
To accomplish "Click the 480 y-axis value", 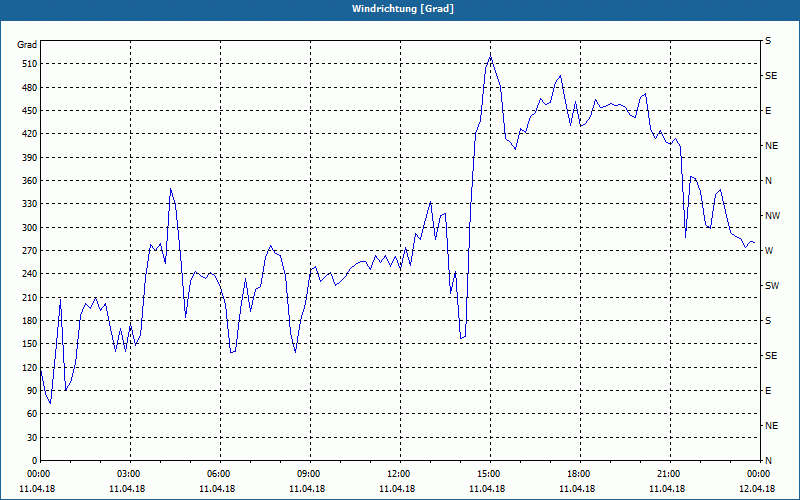I will (x=30, y=87).
